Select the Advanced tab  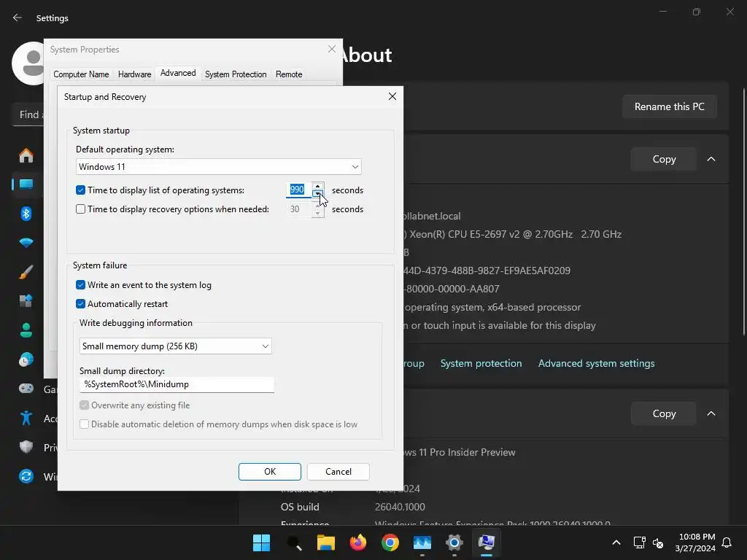pos(178,73)
